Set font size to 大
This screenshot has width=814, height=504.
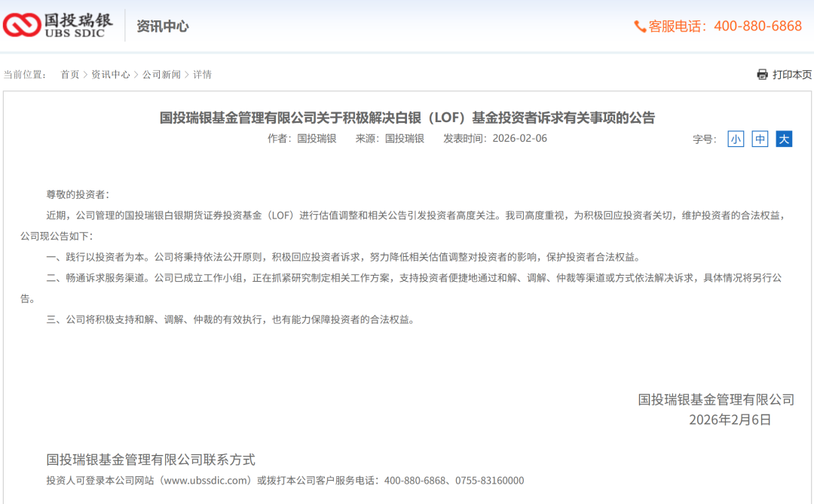tap(784, 139)
